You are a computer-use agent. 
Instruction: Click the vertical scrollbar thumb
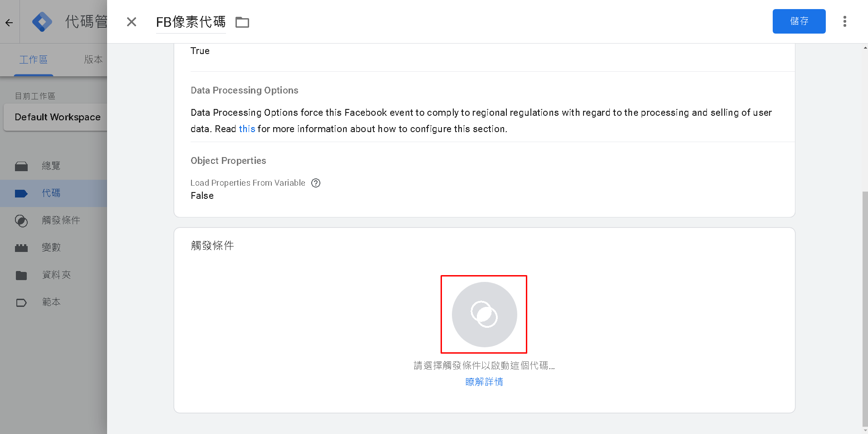pyautogui.click(x=865, y=309)
